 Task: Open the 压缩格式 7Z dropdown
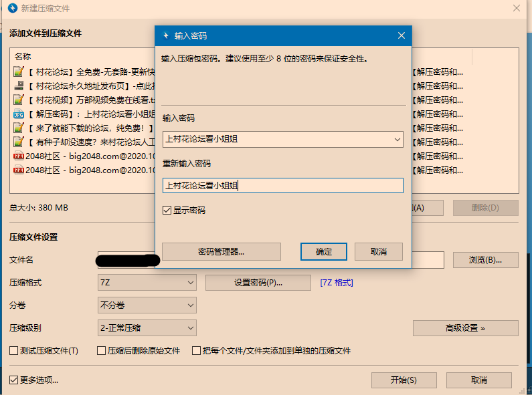tap(147, 283)
